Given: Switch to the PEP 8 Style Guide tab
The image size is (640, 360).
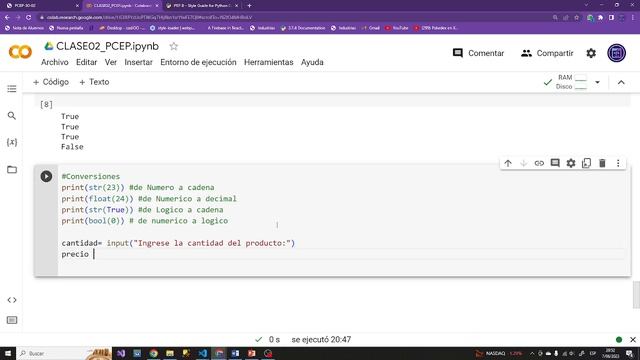Looking at the screenshot, I should 202,6.
